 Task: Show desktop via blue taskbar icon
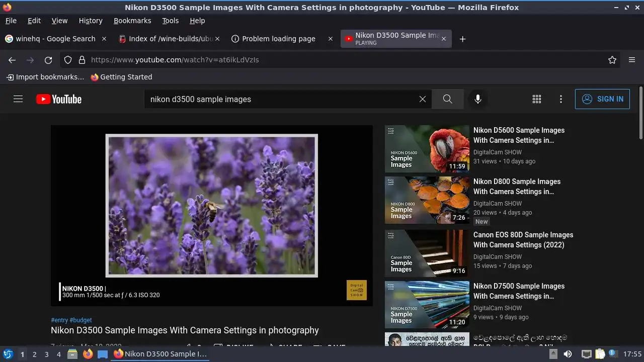103,354
